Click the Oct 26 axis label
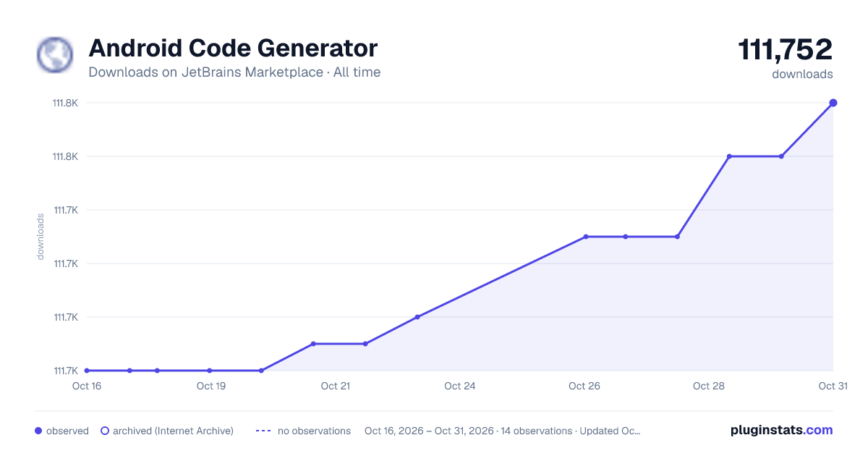 584,386
